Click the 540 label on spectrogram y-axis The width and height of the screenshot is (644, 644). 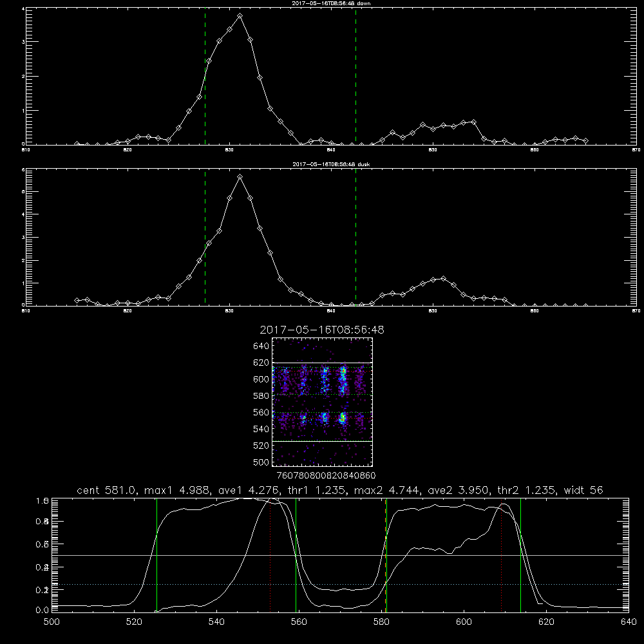coord(261,429)
